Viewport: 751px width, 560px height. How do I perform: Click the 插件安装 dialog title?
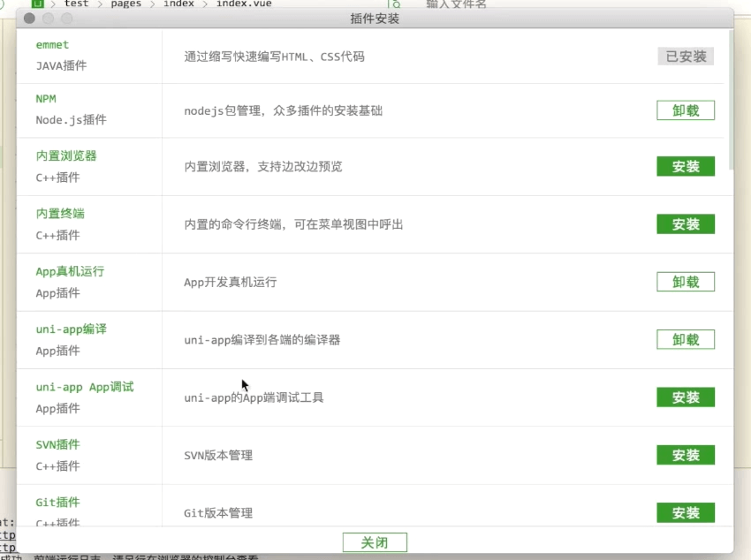(x=375, y=19)
